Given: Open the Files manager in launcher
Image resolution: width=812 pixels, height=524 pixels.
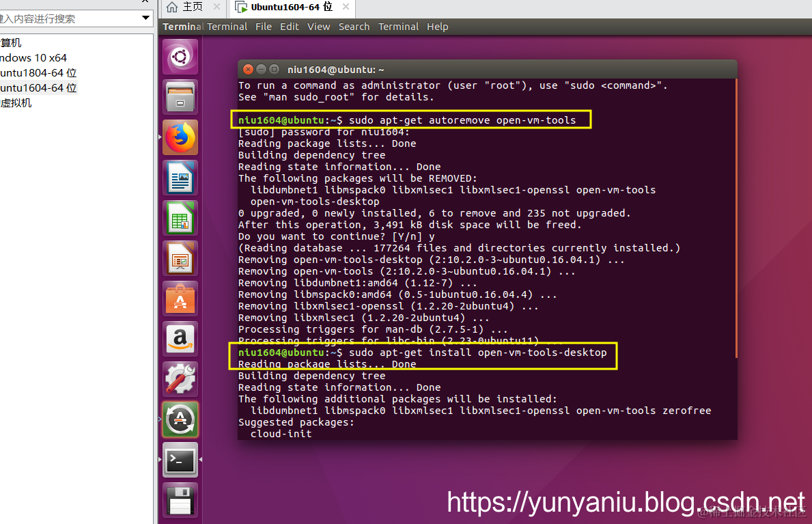Looking at the screenshot, I should (x=180, y=96).
